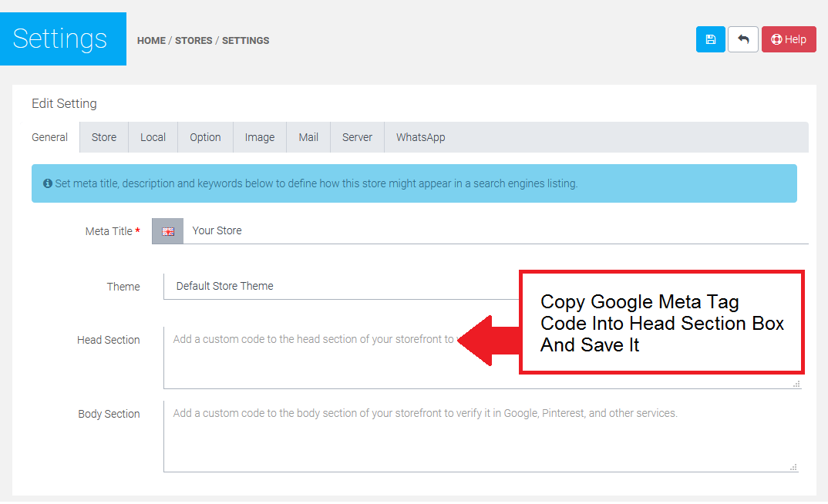Click inside the Body Section text area
Viewport: 828px width, 504px height.
478,439
